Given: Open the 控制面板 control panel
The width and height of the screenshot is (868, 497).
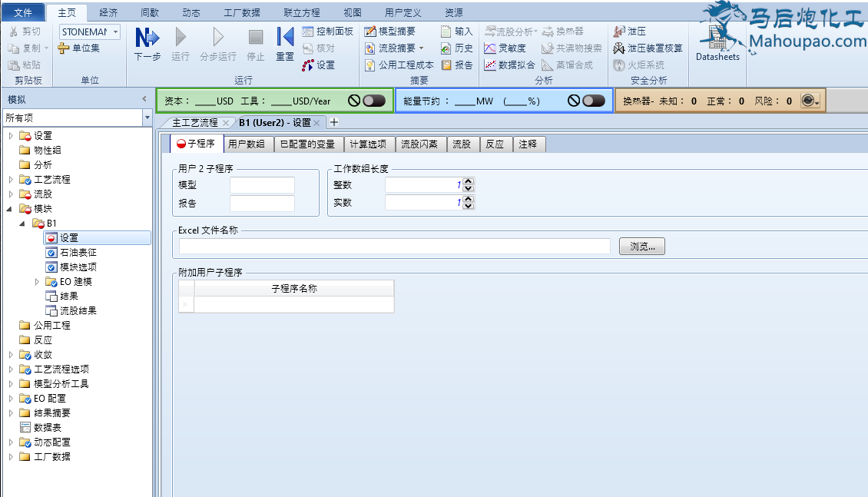Looking at the screenshot, I should (x=328, y=31).
